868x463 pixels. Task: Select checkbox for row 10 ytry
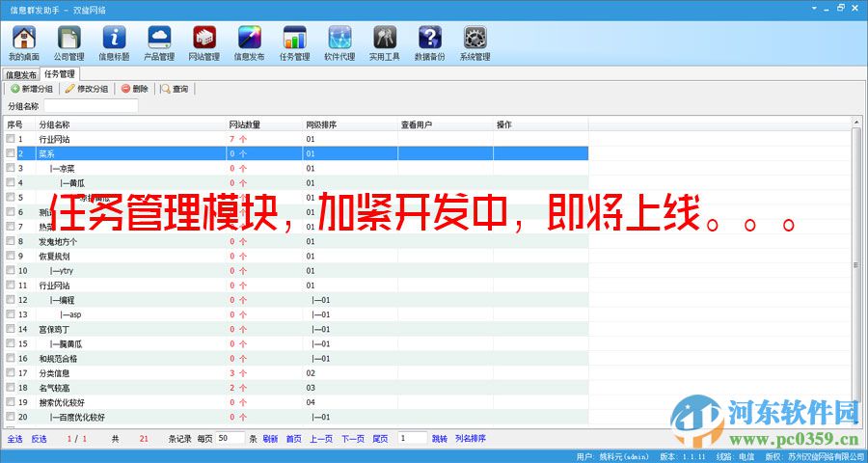click(11, 270)
